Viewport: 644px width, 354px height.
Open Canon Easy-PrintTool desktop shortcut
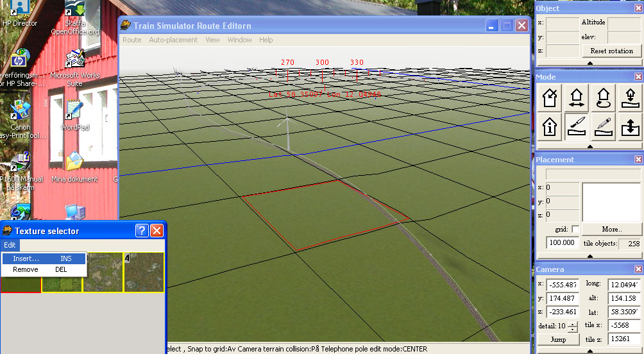pyautogui.click(x=21, y=119)
